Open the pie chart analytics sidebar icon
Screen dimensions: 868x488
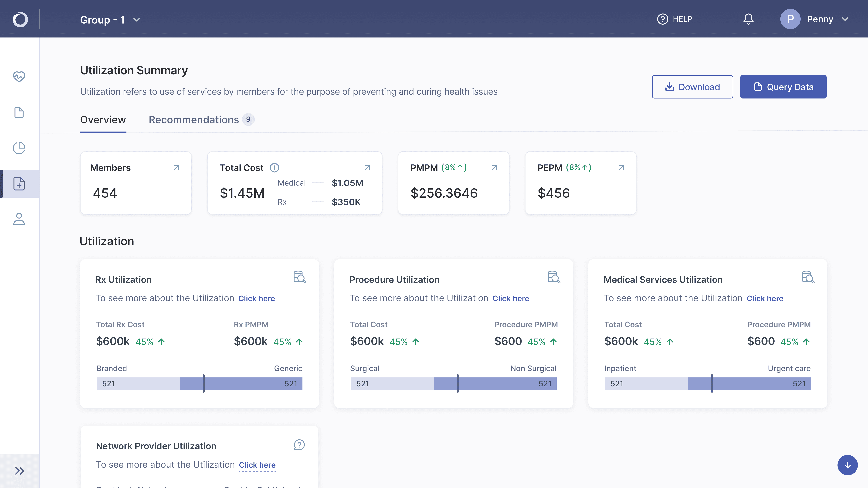click(19, 148)
